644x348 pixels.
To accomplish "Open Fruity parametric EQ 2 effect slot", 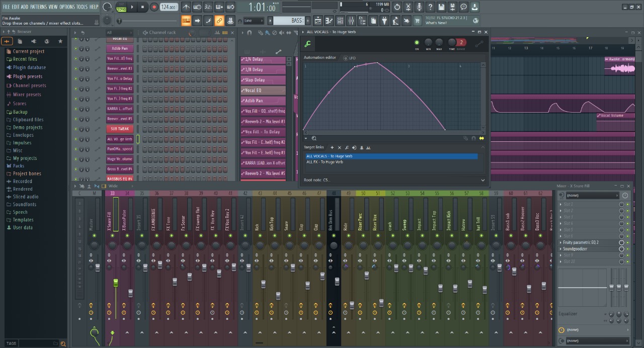I will pos(581,242).
